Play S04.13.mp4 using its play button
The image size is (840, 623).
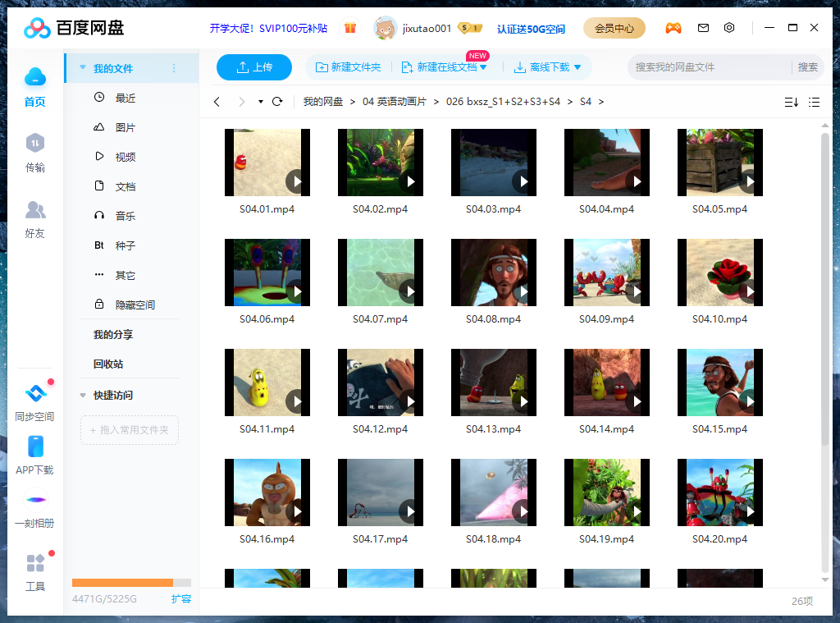(523, 401)
